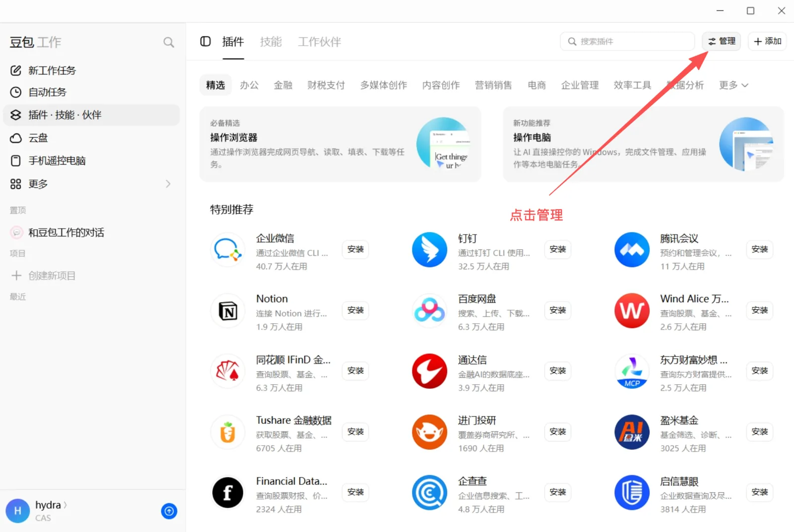Screen dimensions: 794x532
Task: Install the 启信慧眼 plugin
Action: [x=760, y=492]
